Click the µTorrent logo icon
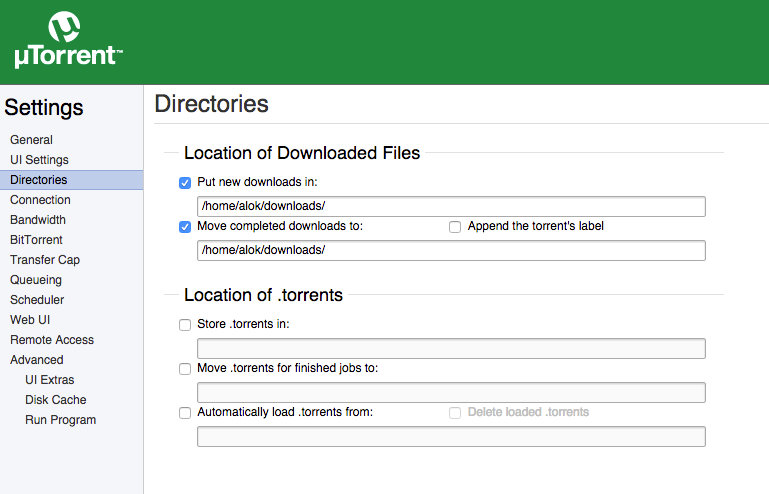 [66, 27]
